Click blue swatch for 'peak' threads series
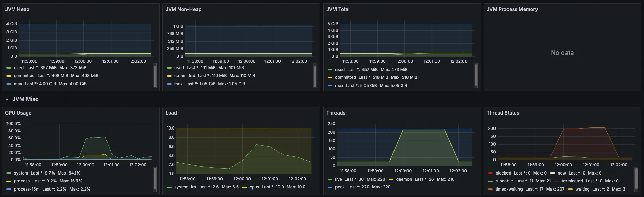644x197 pixels. pos(330,187)
